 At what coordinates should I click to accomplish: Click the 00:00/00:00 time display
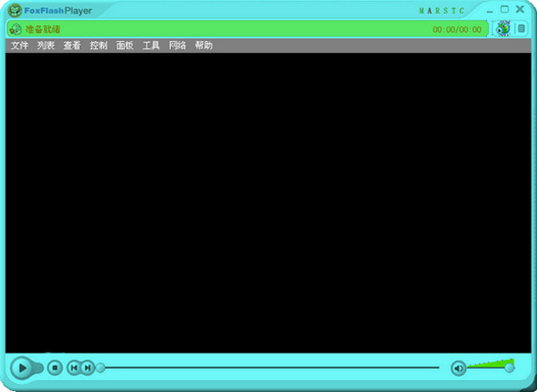tap(456, 30)
